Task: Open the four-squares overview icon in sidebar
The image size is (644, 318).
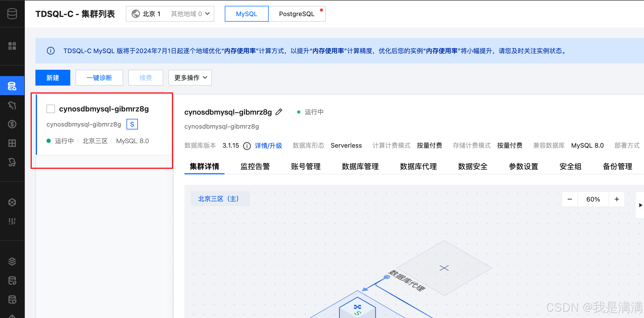Action: point(12,46)
